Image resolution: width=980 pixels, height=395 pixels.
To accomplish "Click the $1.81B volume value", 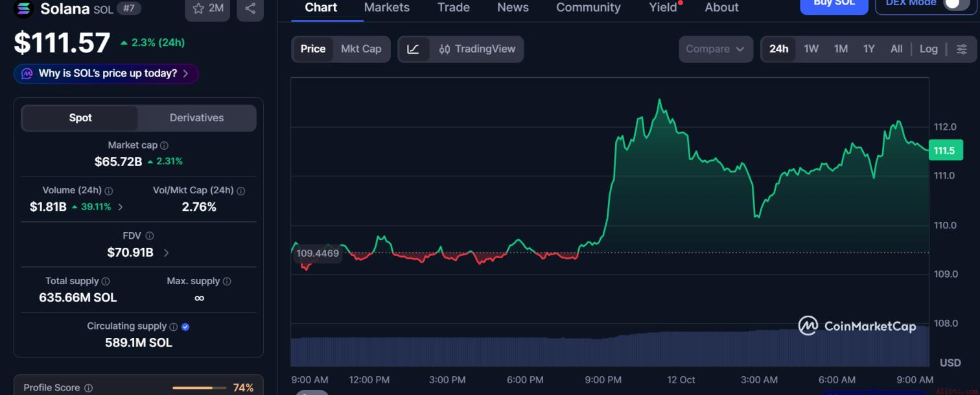I will 48,207.
